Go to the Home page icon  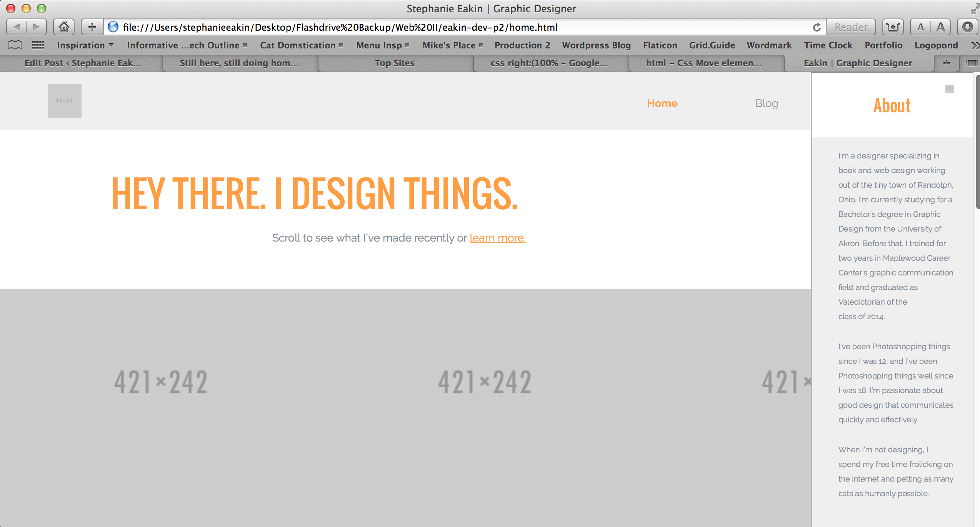tap(64, 27)
